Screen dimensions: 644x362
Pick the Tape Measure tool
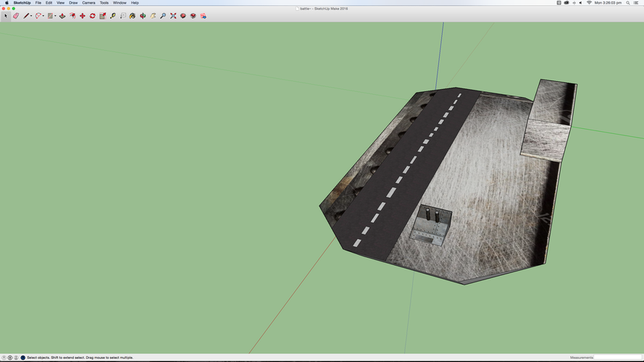pos(113,16)
